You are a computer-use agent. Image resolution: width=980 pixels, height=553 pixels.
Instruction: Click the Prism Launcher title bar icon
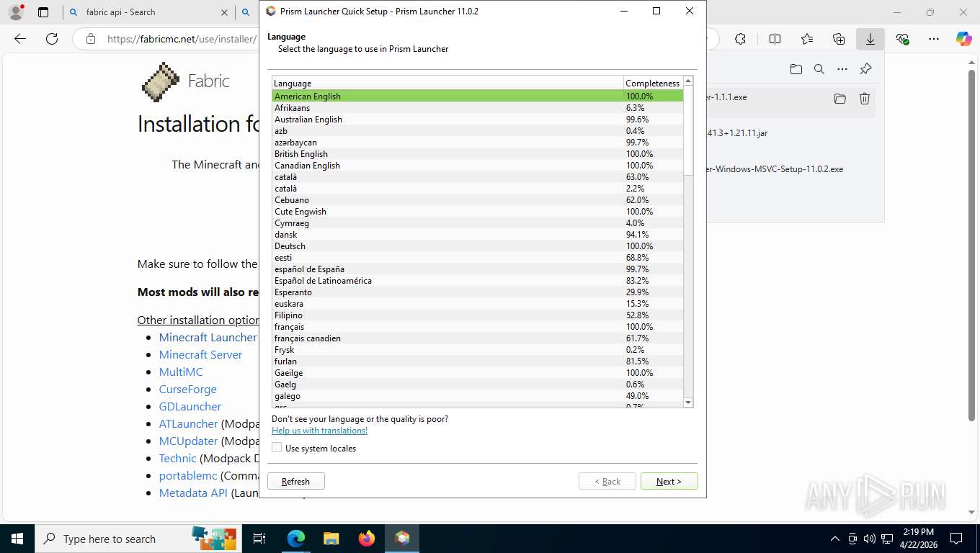271,11
